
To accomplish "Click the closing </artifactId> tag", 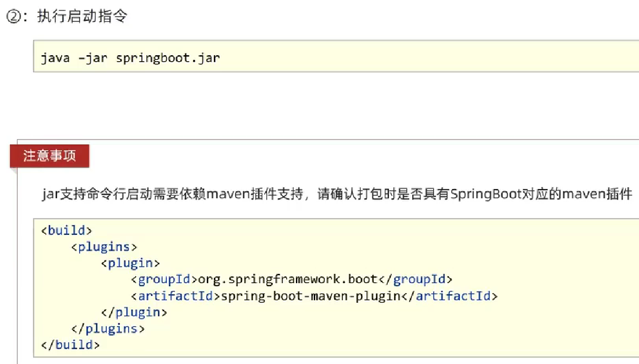I will (x=449, y=296).
